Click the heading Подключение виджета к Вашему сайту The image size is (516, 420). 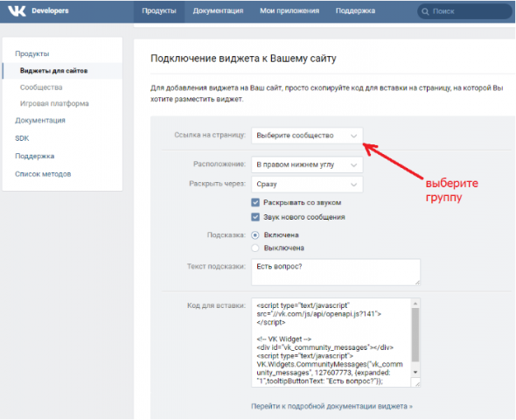pos(243,59)
